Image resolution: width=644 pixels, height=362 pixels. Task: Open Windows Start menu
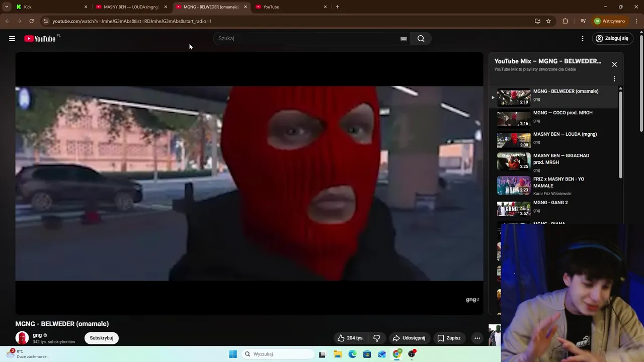[233, 354]
